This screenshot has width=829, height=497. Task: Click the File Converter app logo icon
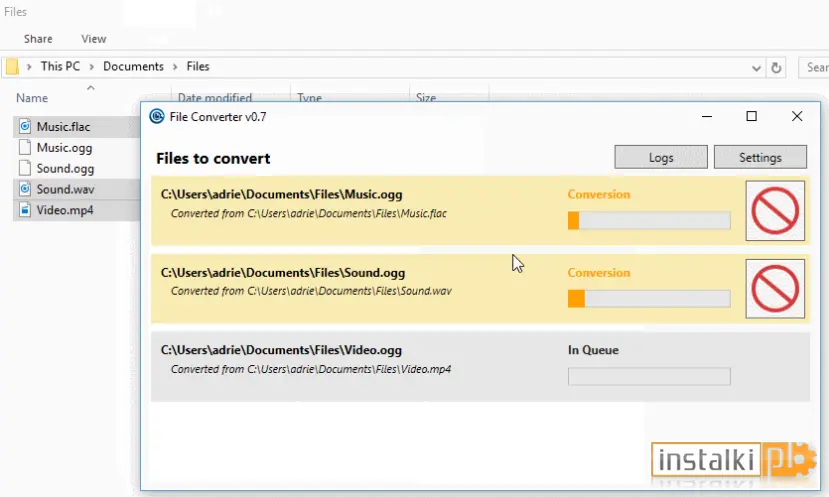(156, 116)
